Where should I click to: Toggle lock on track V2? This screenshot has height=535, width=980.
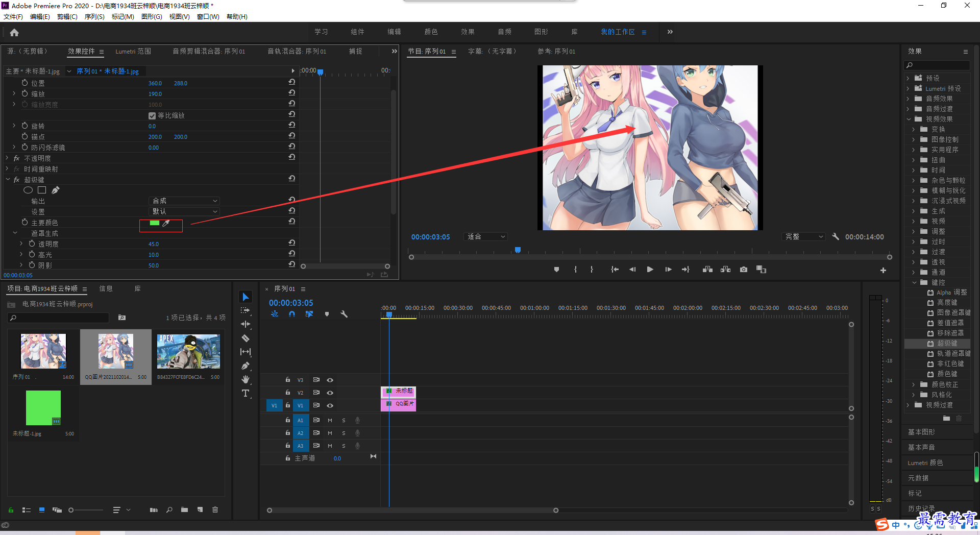point(287,393)
